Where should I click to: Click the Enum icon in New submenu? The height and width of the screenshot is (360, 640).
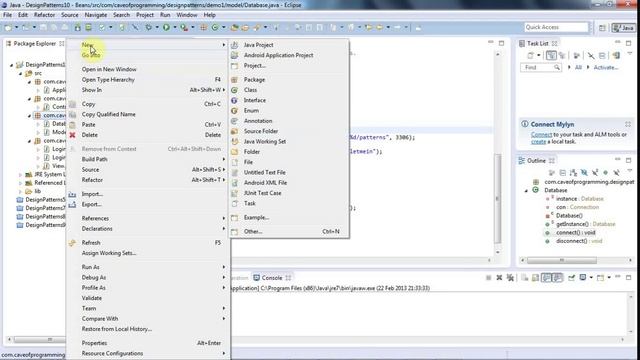[234, 111]
